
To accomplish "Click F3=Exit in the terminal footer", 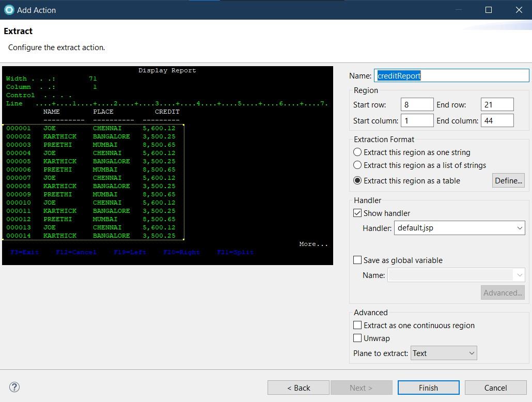I will click(x=24, y=252).
